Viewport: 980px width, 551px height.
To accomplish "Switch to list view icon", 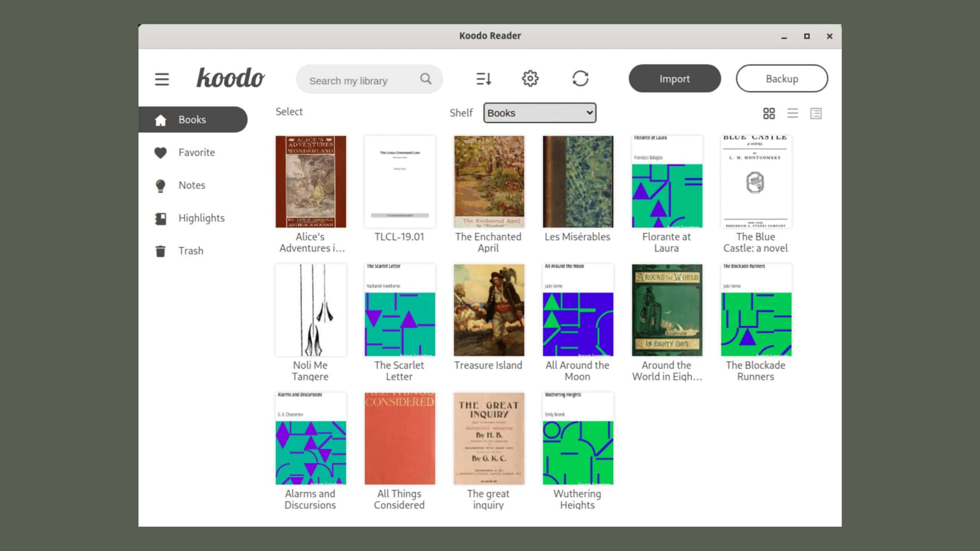I will click(x=792, y=113).
